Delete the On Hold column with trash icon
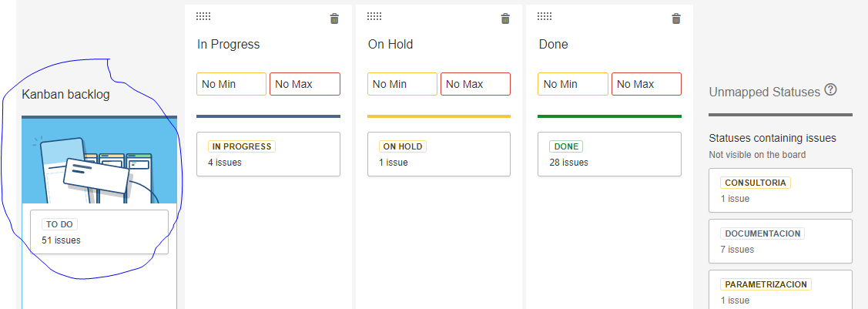The height and width of the screenshot is (309, 868). point(505,18)
